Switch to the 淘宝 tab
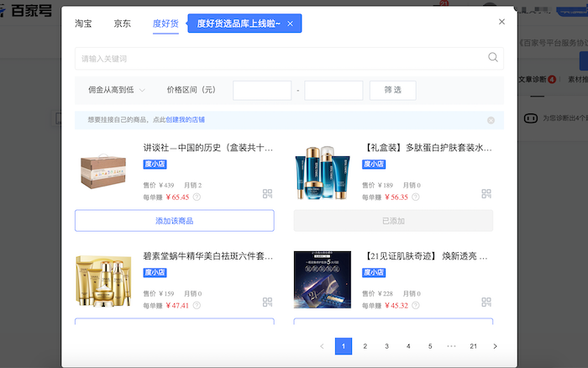Screen dimensions: 588x368 click(83, 24)
